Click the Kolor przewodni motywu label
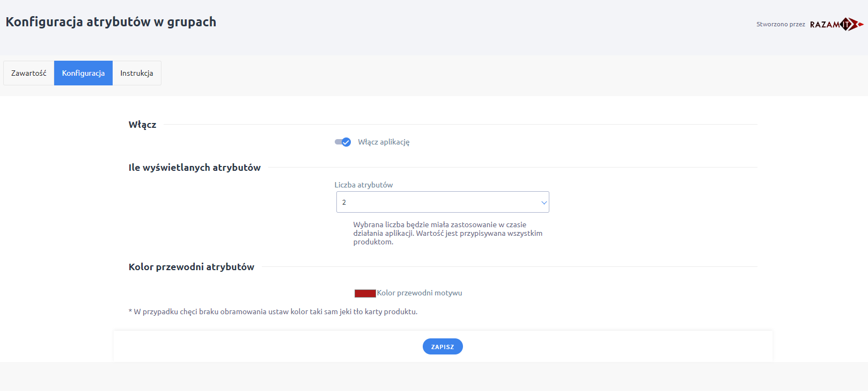Viewport: 868px width, 391px height. coord(420,293)
